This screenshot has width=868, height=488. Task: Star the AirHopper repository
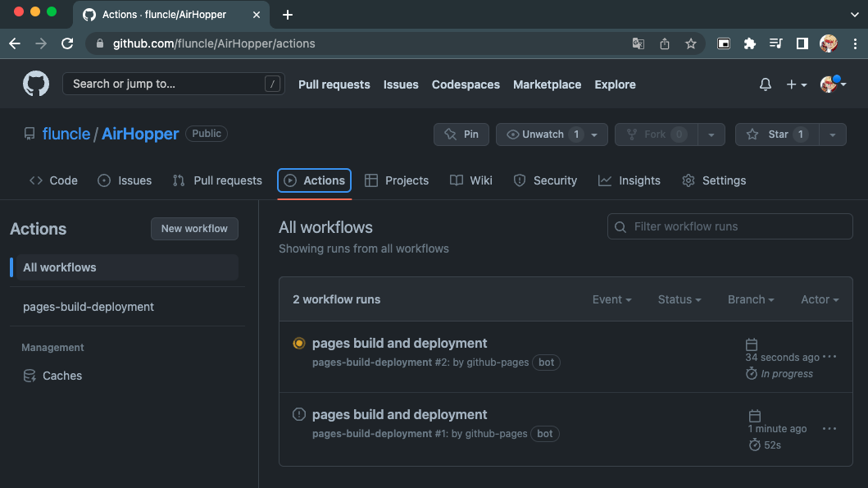pos(775,134)
